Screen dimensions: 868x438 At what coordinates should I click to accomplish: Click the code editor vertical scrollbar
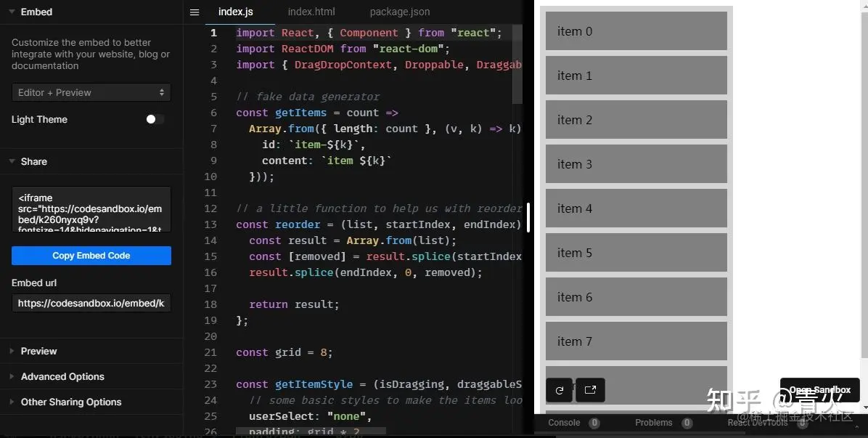coord(517,64)
